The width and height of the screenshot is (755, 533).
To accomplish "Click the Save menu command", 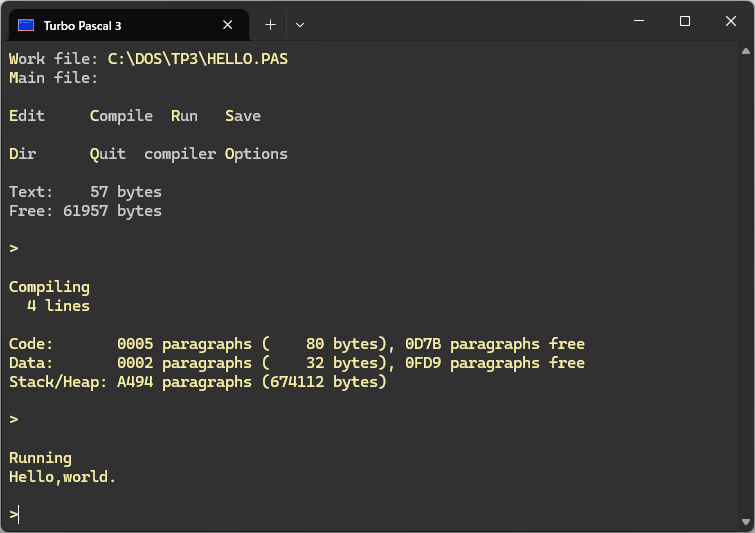I will (x=243, y=116).
